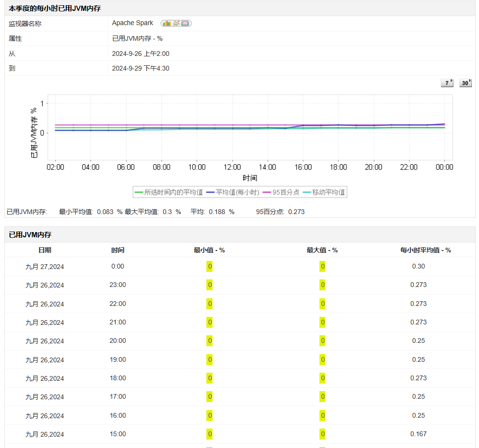The image size is (479, 448).
Task: Open the line graph icon beside Apache Spark
Action: pos(177,24)
